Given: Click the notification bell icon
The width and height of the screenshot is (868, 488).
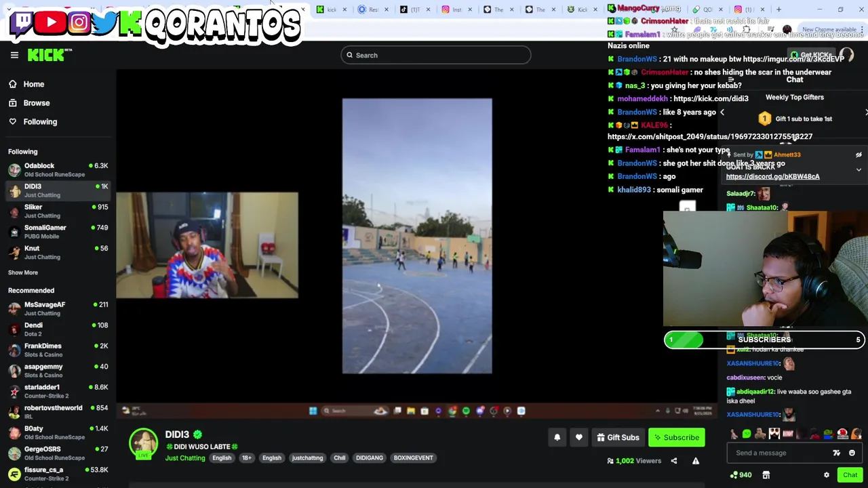Looking at the screenshot, I should (557, 438).
